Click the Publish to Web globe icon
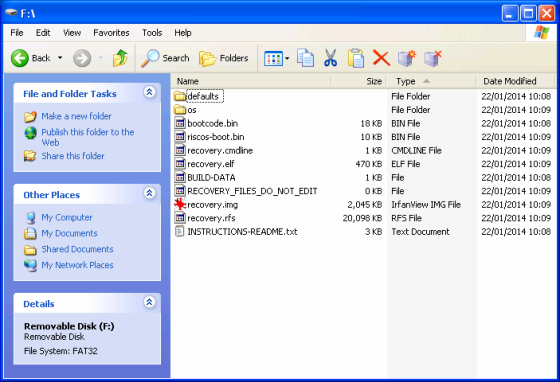The height and width of the screenshot is (382, 560). (x=30, y=133)
